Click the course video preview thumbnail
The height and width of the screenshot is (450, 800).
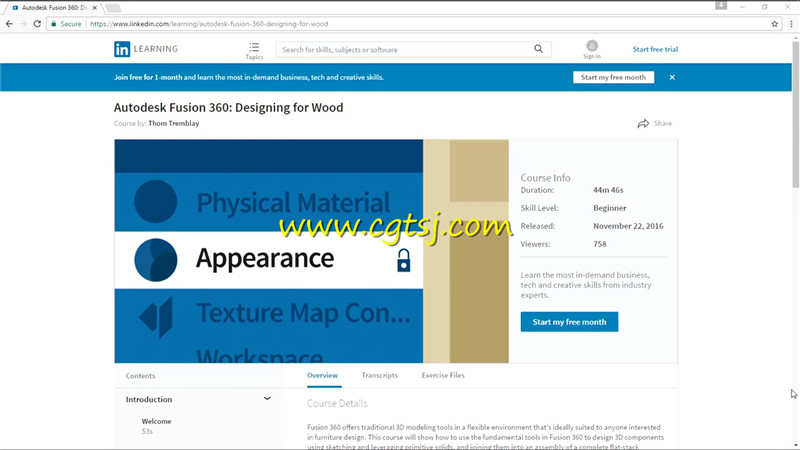click(311, 251)
